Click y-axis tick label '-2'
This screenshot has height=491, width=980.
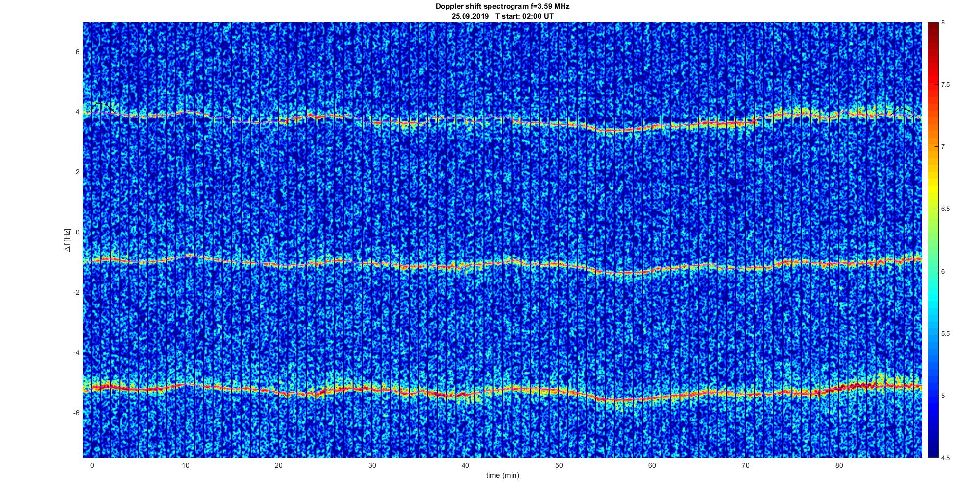(x=75, y=292)
